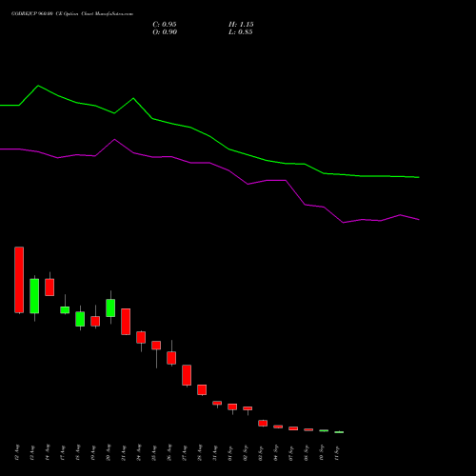This screenshot has width=476, height=476.
Task: Click the '20 Aug' date axis label
Action: tap(109, 452)
